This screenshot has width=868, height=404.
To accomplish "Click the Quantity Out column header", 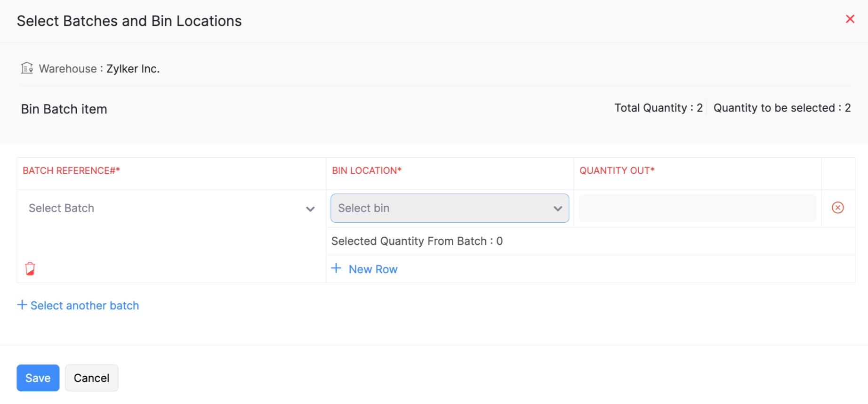I will (x=617, y=170).
